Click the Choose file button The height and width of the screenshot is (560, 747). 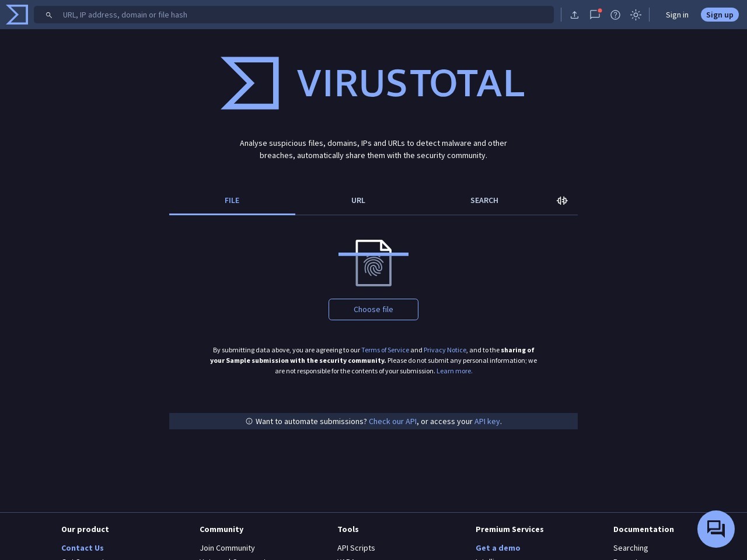tap(373, 309)
